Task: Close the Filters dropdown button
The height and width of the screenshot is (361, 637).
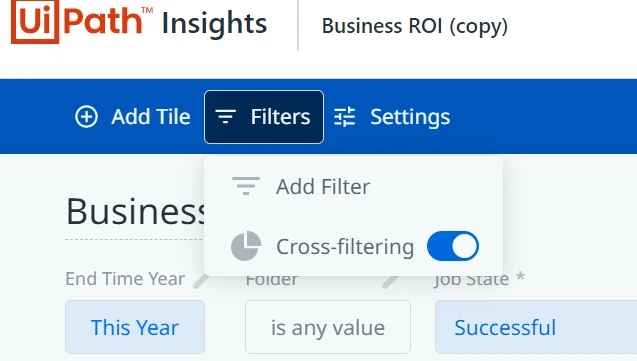Action: 264,117
